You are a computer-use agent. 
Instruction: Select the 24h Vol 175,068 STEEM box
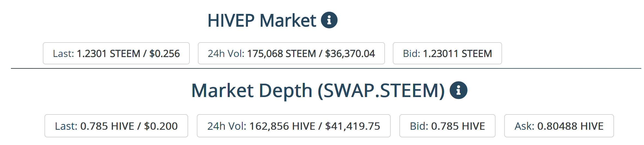click(x=291, y=53)
